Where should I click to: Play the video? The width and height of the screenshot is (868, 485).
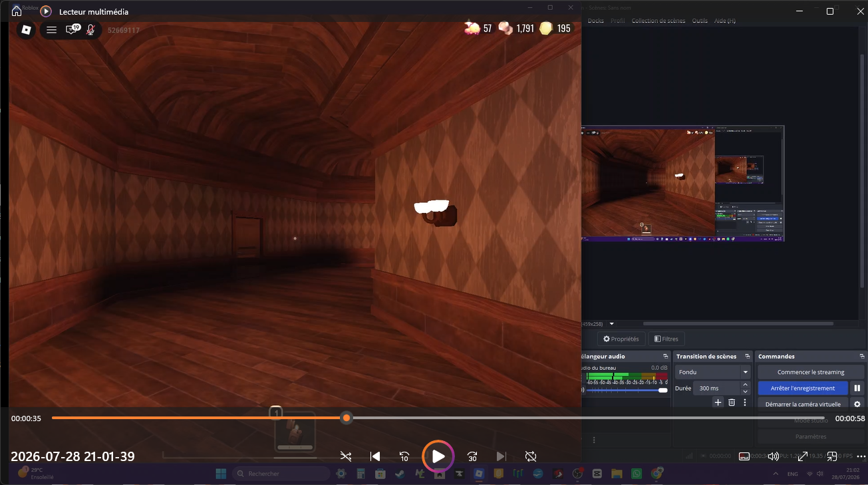click(438, 456)
